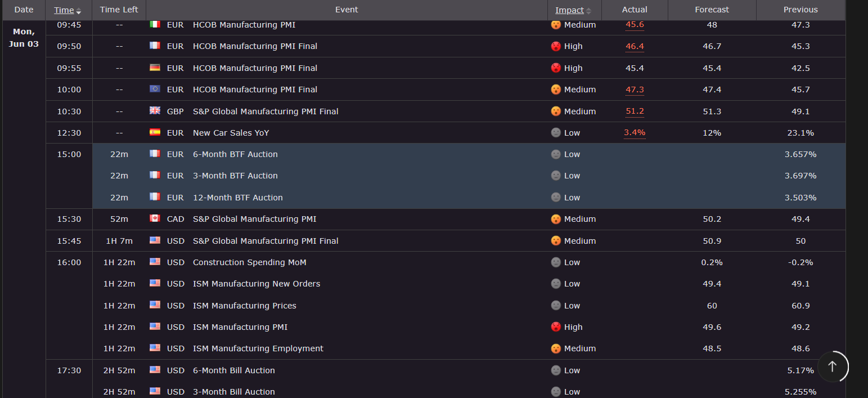Click the forecast value 50.2
The height and width of the screenshot is (398, 868).
712,219
